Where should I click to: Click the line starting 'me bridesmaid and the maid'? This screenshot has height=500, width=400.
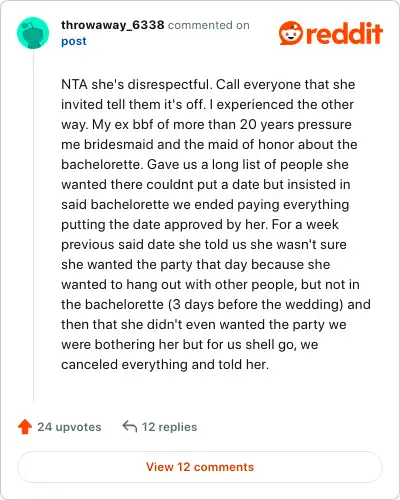tap(209, 144)
